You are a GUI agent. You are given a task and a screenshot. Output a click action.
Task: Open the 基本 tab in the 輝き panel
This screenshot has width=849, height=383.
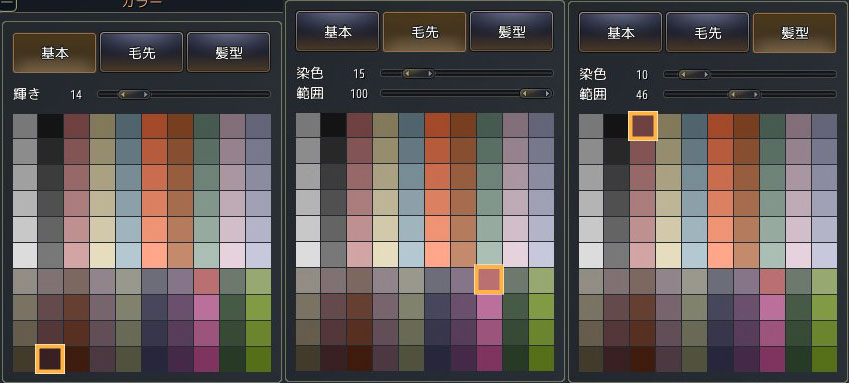click(x=54, y=53)
